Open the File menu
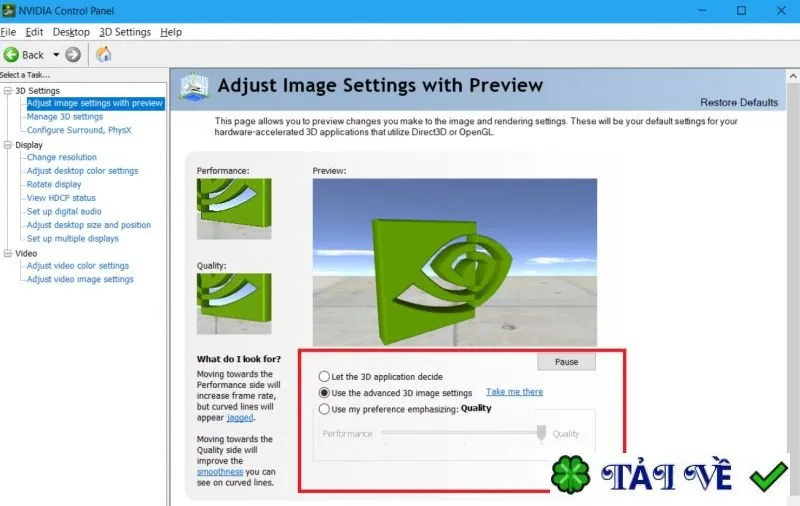 8,32
